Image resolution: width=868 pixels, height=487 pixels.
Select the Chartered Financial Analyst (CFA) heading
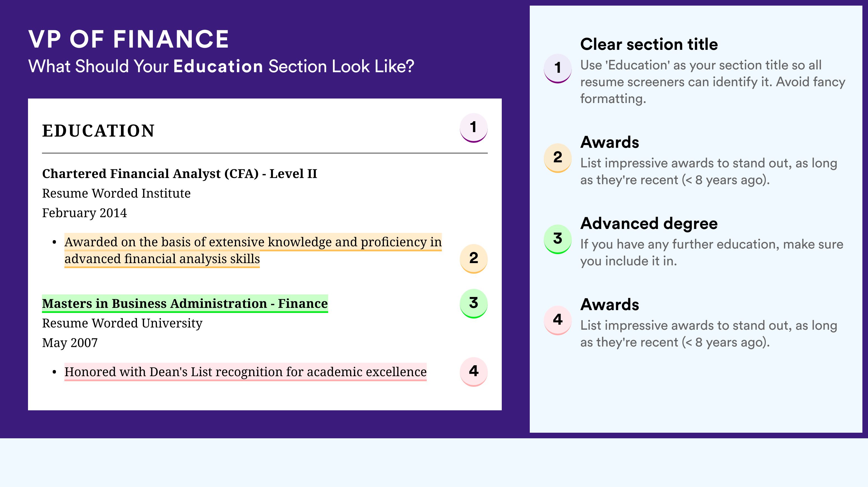(179, 174)
